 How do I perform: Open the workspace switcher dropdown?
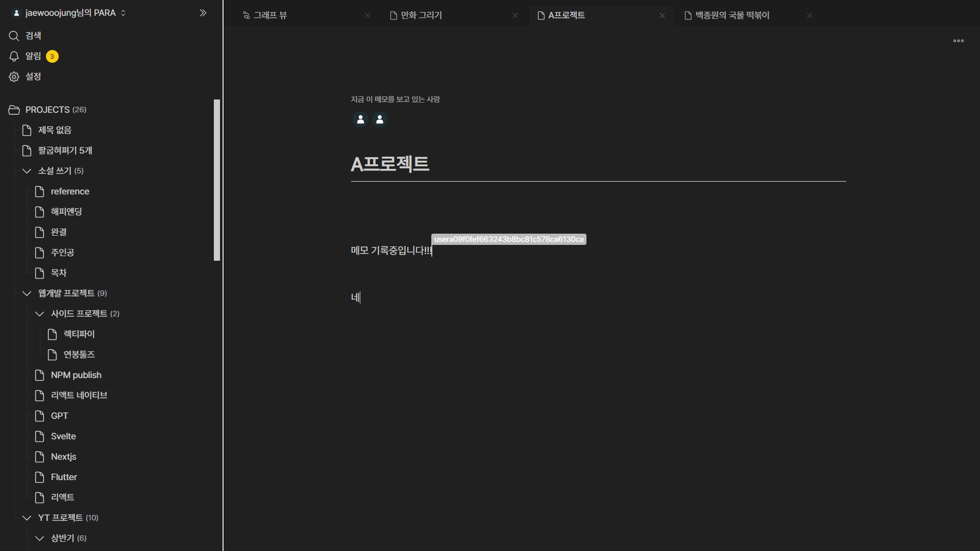pos(123,13)
